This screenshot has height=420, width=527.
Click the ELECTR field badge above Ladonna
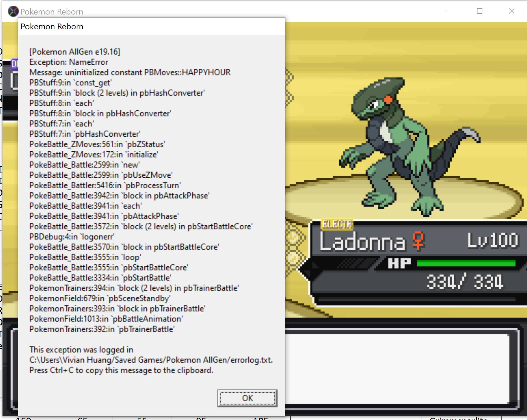[x=337, y=225]
